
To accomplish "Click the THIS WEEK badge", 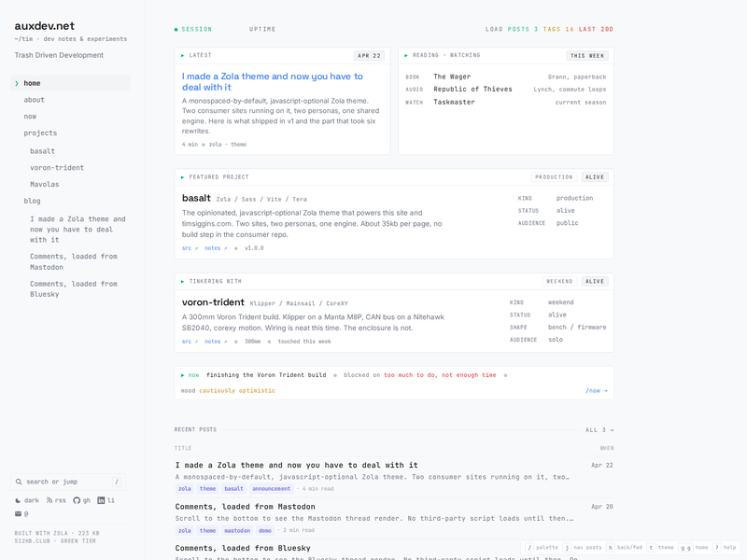I will (587, 56).
